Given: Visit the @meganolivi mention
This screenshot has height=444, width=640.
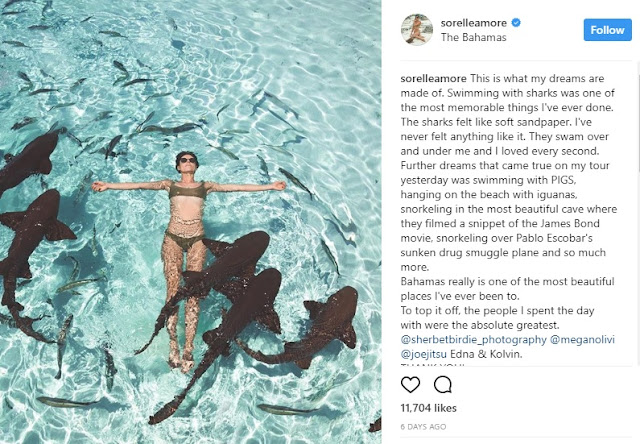Looking at the screenshot, I should (x=582, y=340).
